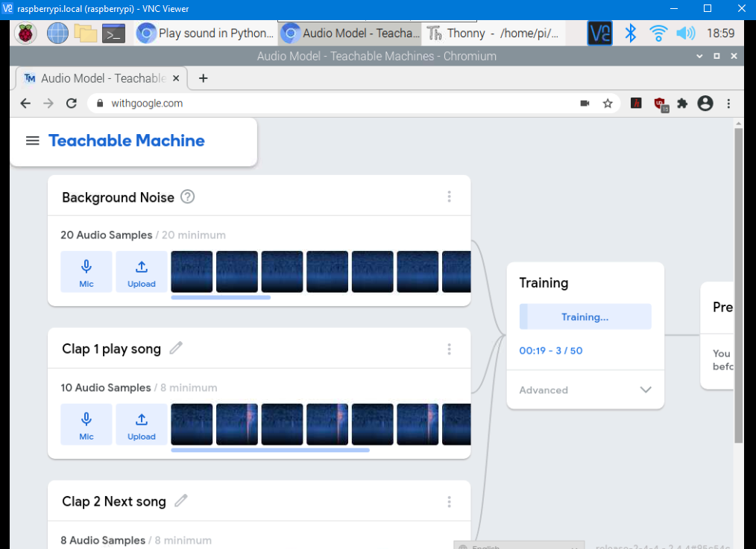Click the 18:59 clock
Viewport: 756px width, 549px height.
pos(720,34)
